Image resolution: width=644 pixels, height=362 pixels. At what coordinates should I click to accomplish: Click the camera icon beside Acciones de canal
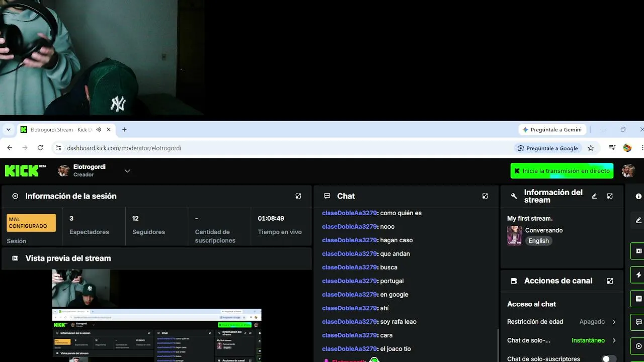514,281
